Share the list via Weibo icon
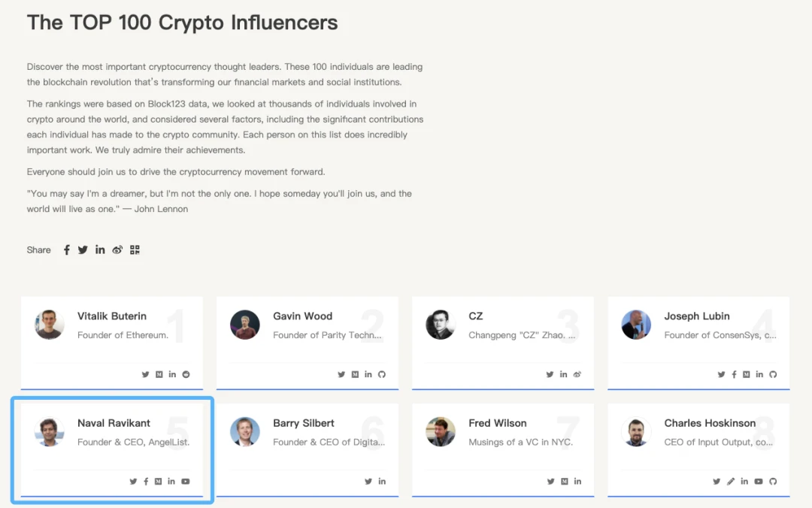812x508 pixels. point(117,250)
